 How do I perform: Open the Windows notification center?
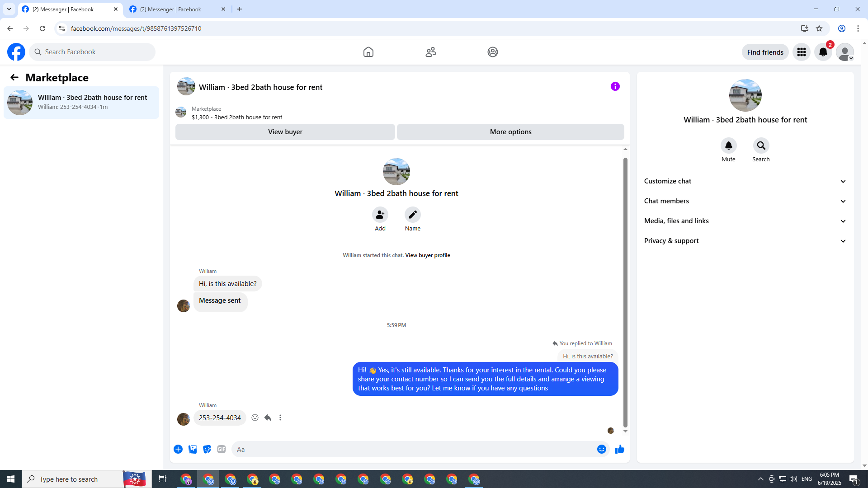tap(854, 479)
